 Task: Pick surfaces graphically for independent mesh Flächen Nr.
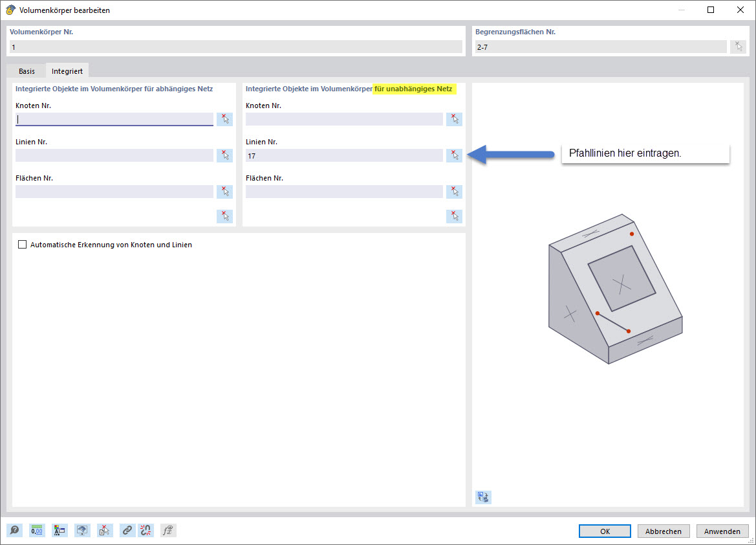pyautogui.click(x=454, y=192)
